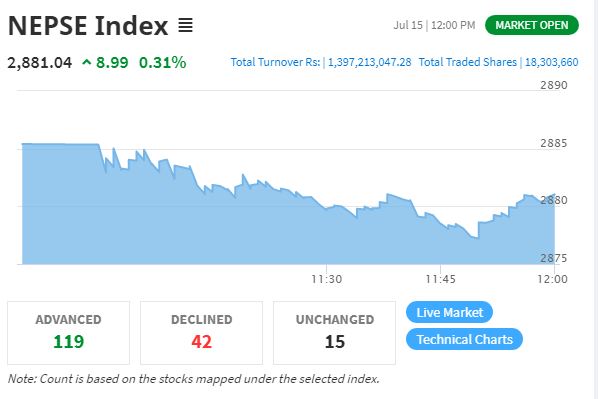The width and height of the screenshot is (598, 399).
Task: Click the index value 2,881.04
Action: [40, 63]
